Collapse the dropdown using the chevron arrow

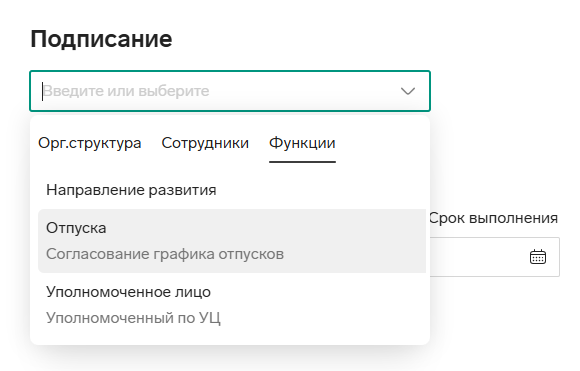pyautogui.click(x=408, y=91)
